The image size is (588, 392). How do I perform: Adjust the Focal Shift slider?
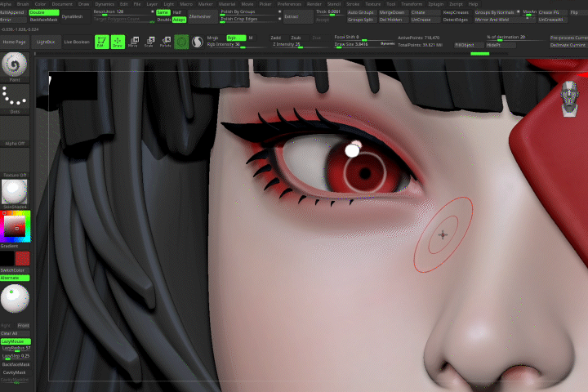point(363,38)
